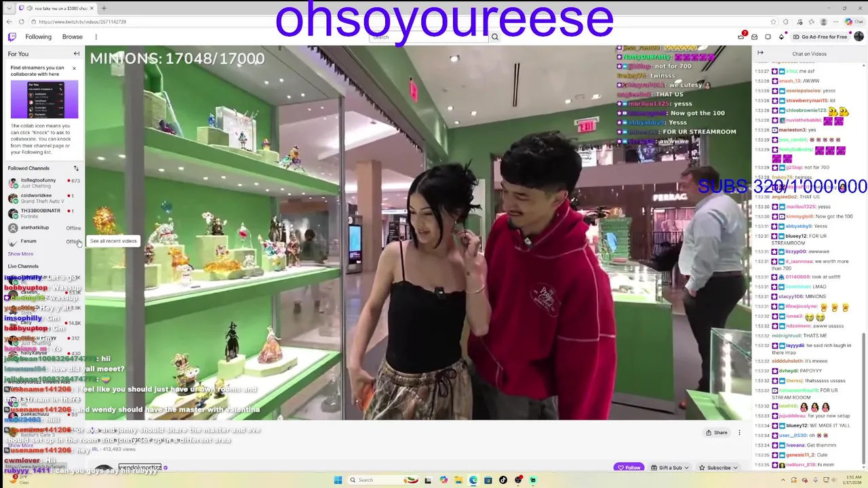Click See all recent videos tooltip
This screenshot has height=488, width=868.
tap(113, 241)
